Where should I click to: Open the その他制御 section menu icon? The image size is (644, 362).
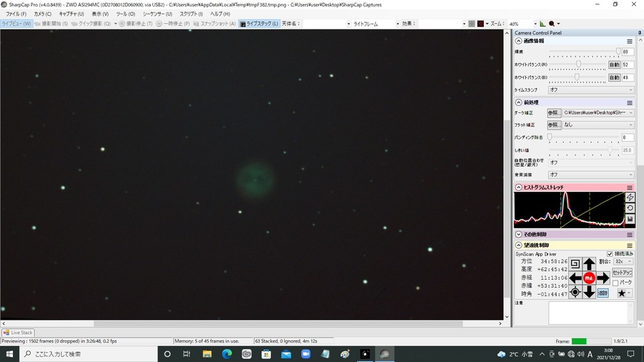630,235
